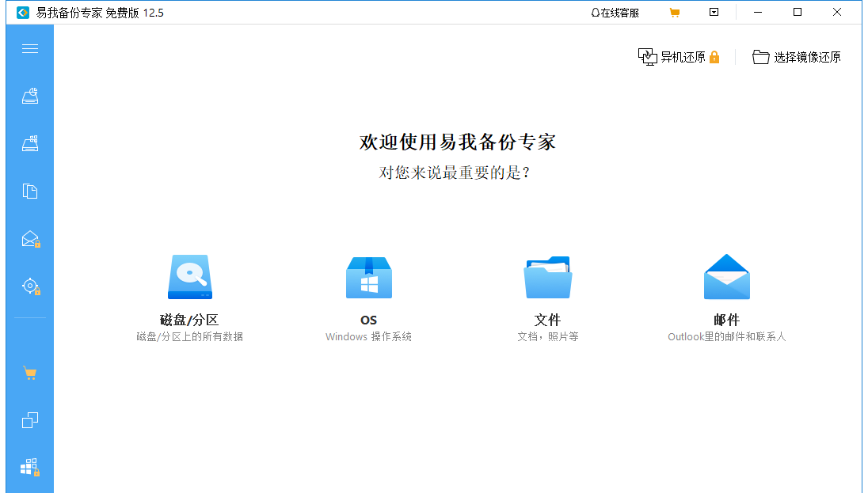Maximize the backup application window
Viewport: 868px width, 493px height.
[x=798, y=12]
